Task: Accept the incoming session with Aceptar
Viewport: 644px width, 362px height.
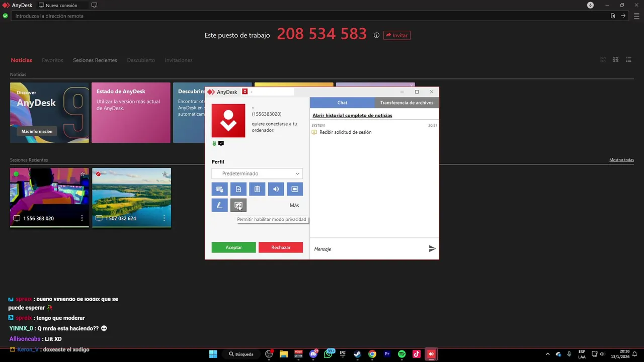Action: tap(233, 247)
